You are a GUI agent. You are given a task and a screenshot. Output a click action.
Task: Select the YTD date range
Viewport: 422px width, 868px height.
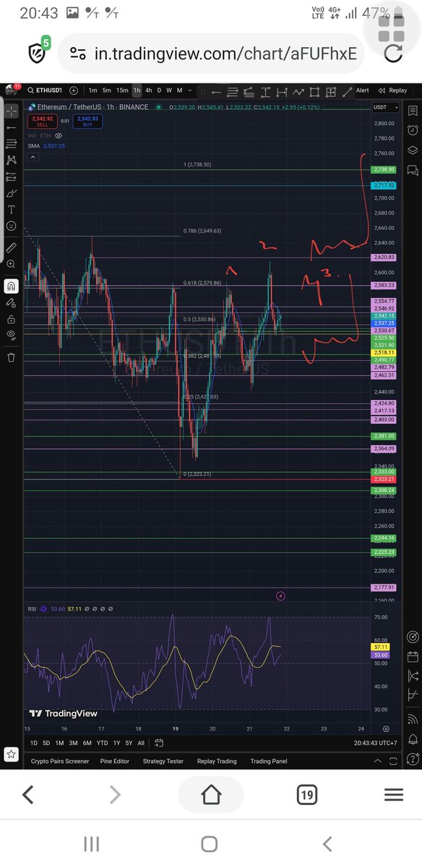coord(102,743)
